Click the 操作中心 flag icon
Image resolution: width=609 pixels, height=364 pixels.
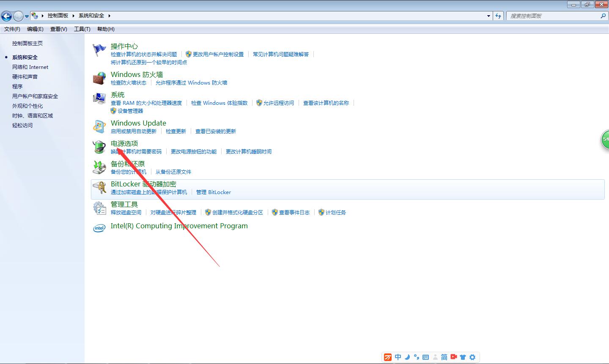(x=99, y=50)
